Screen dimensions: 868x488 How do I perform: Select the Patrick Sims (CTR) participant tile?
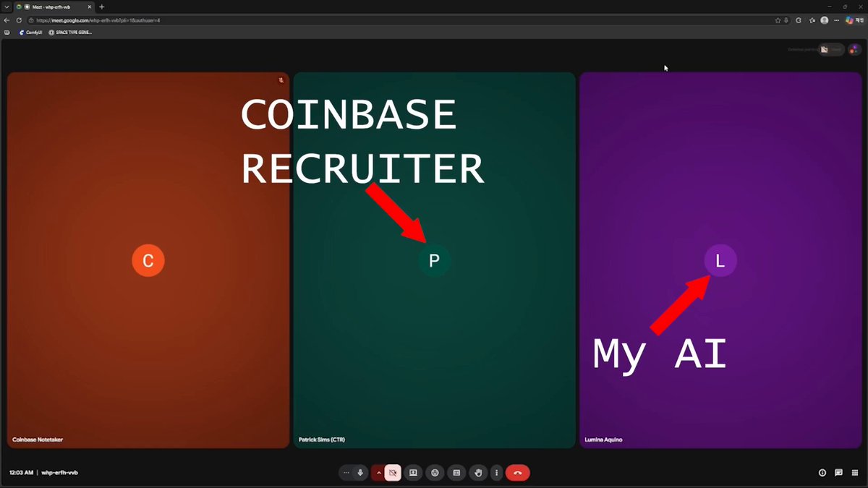[434, 260]
